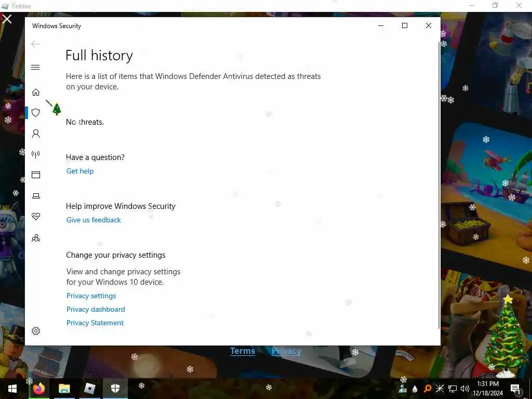Open the notification action center icon
This screenshot has height=399, width=532.
(x=515, y=389)
